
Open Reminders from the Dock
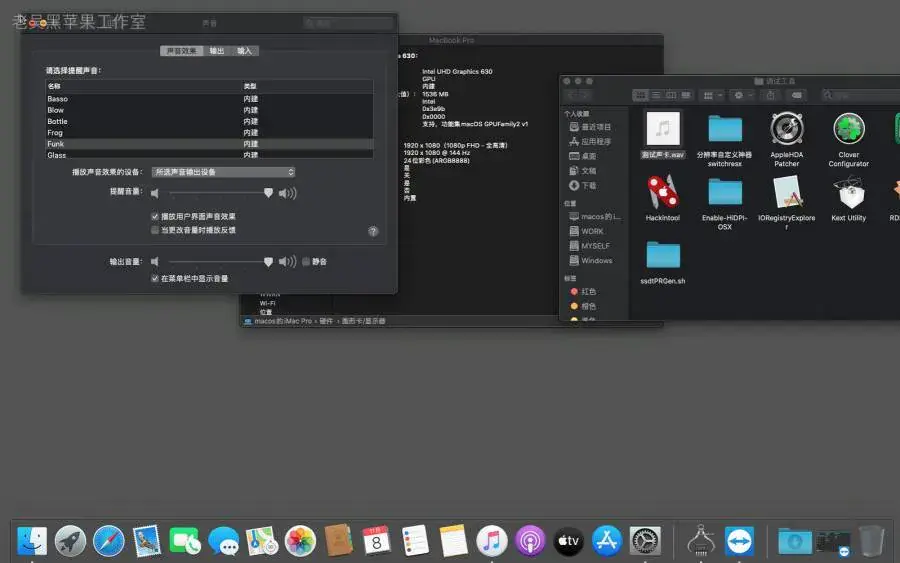(415, 541)
